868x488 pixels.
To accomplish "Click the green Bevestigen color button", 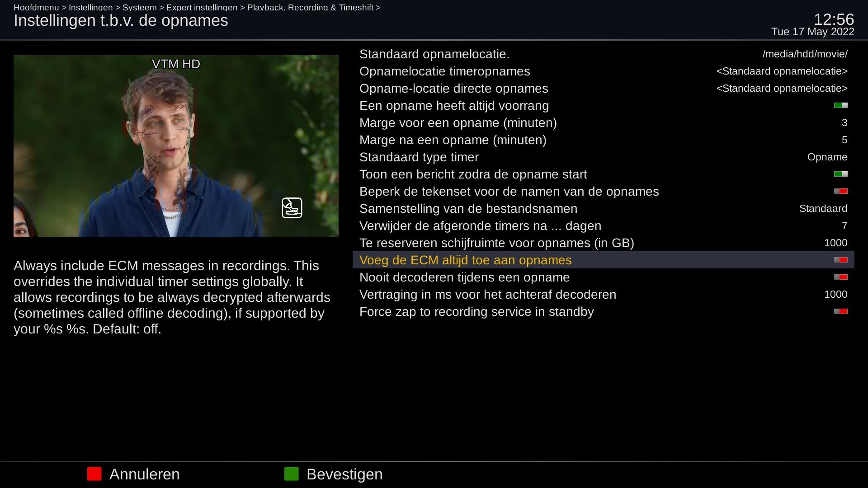I will click(x=291, y=474).
